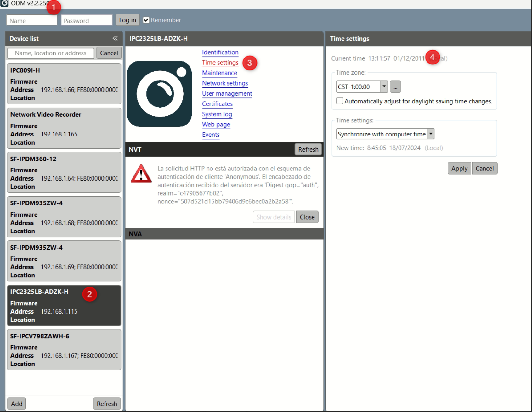The width and height of the screenshot is (532, 412).
Task: Select the Network Video Recorder device
Action: click(x=64, y=128)
